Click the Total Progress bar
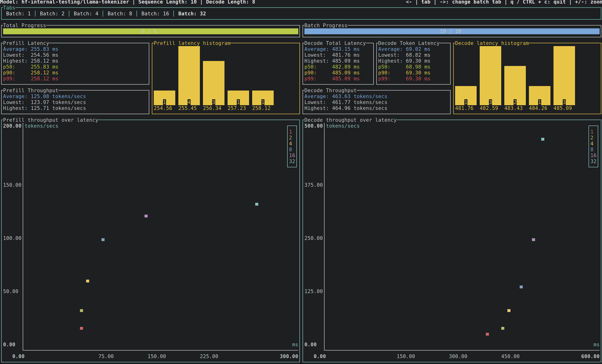 pyautogui.click(x=150, y=31)
